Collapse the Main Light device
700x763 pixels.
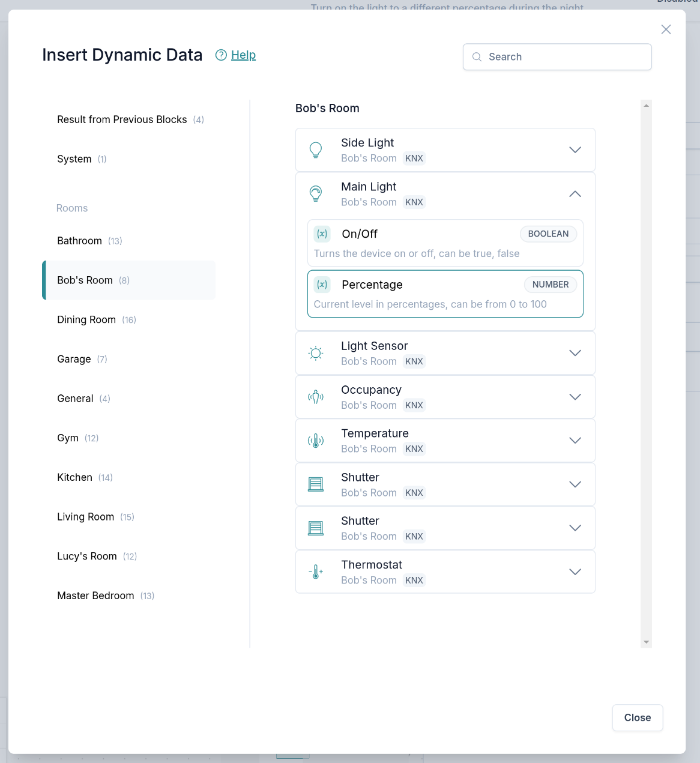pyautogui.click(x=575, y=194)
